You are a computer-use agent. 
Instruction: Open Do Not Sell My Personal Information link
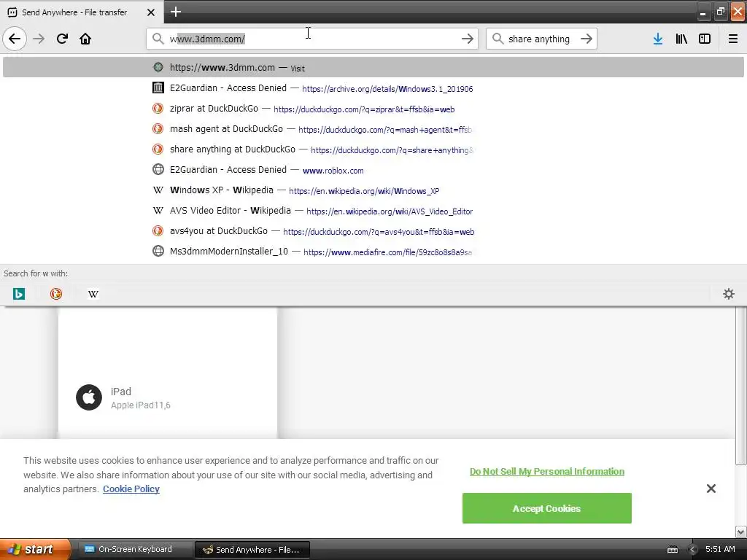(x=547, y=472)
